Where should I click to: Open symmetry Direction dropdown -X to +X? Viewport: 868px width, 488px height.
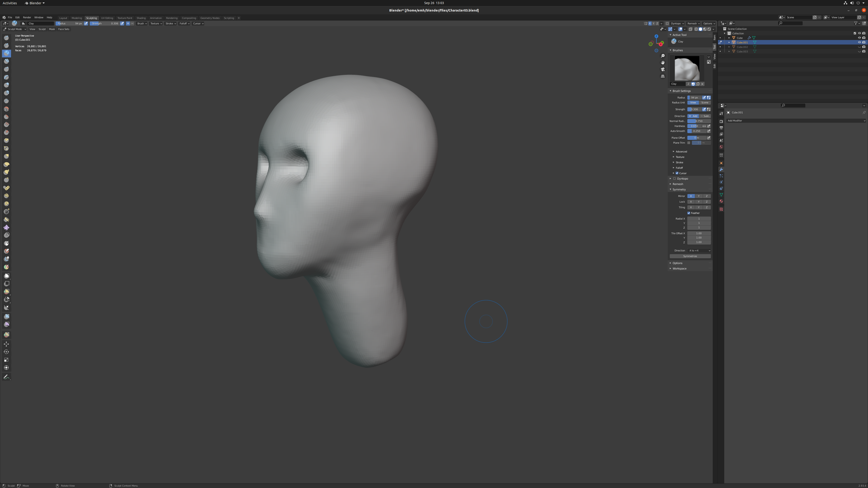pos(699,251)
